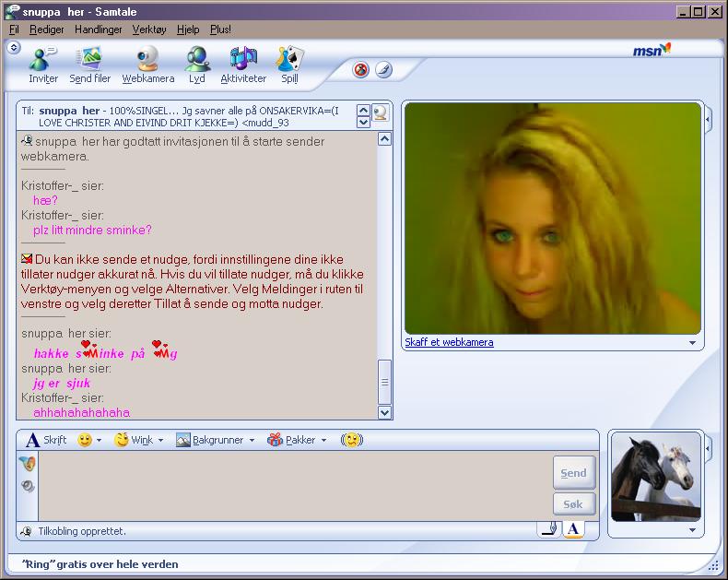Click the webcam video feed

pos(553,218)
